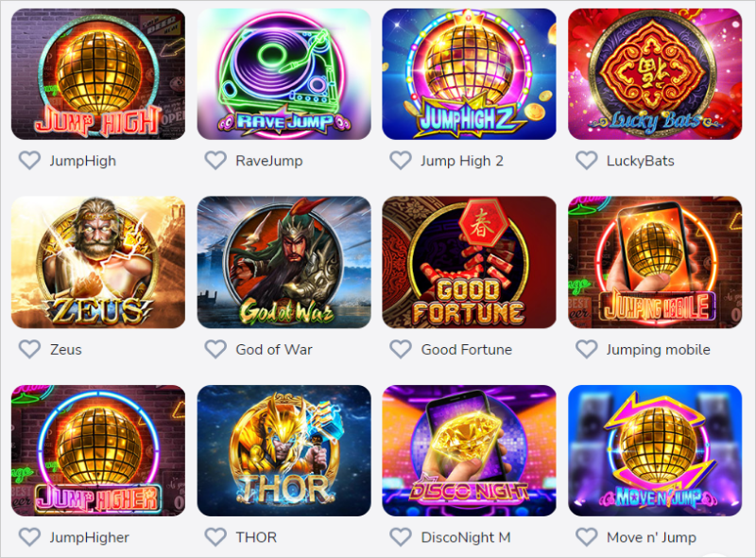
Task: Mark LuckyBats as favorite via heart
Action: pos(586,161)
